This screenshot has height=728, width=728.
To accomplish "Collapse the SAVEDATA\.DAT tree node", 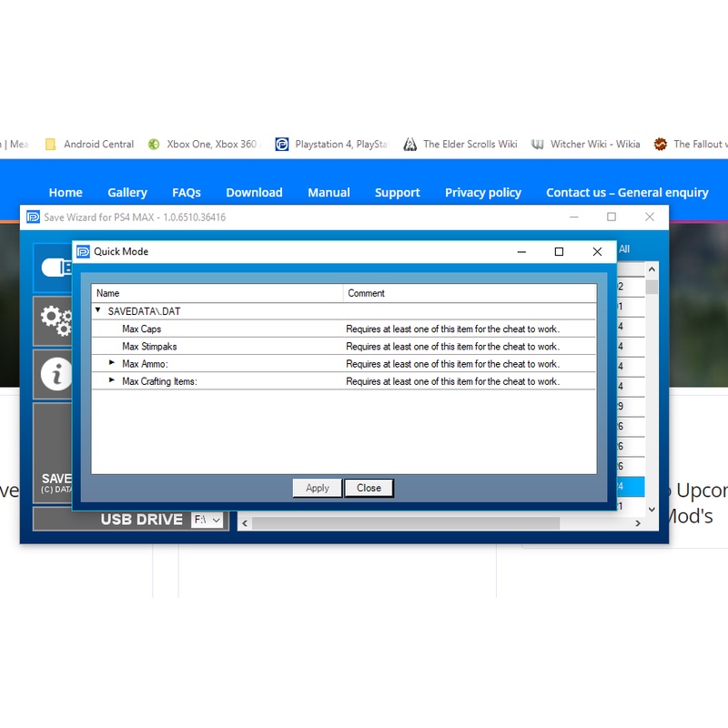I will coord(98,311).
